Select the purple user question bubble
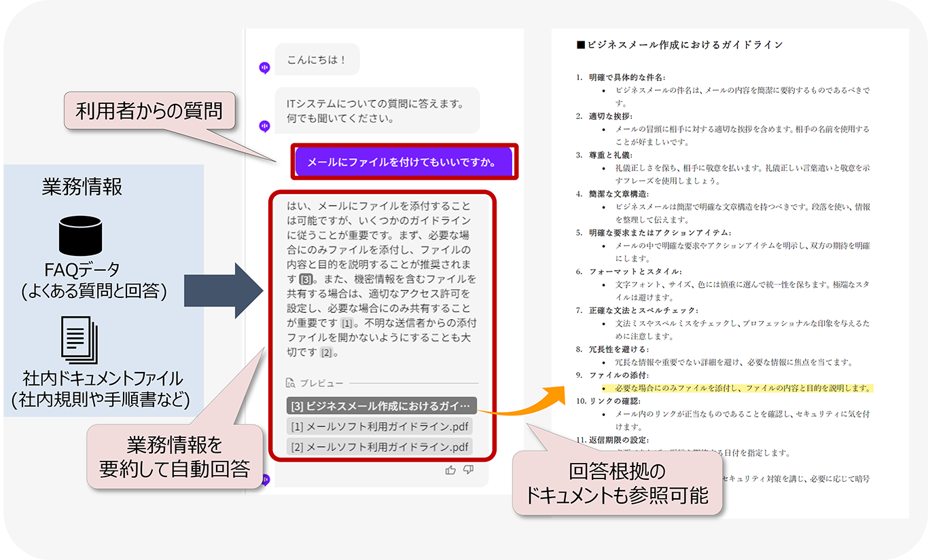The image size is (928, 560). (x=404, y=162)
